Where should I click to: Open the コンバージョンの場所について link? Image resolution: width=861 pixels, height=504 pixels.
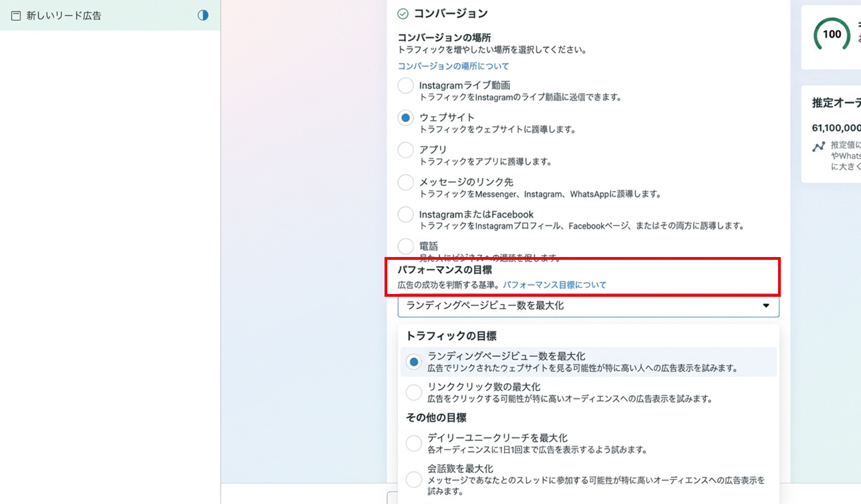pyautogui.click(x=453, y=66)
